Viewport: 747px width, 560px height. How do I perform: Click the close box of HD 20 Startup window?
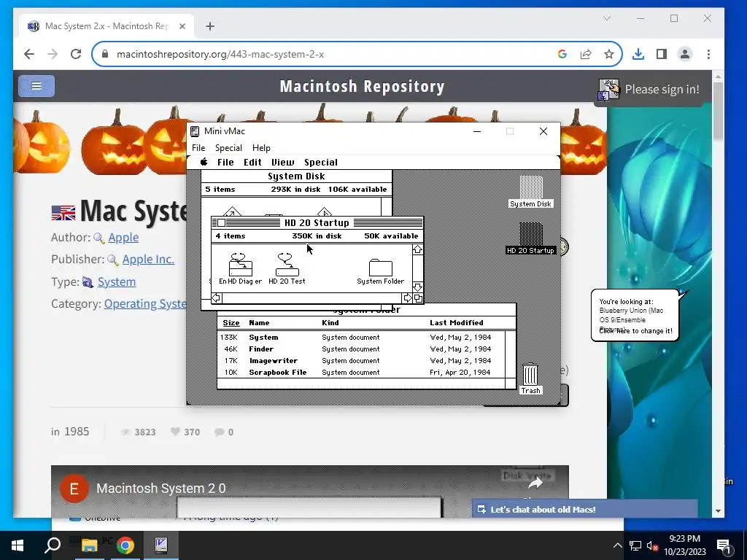click(x=222, y=223)
